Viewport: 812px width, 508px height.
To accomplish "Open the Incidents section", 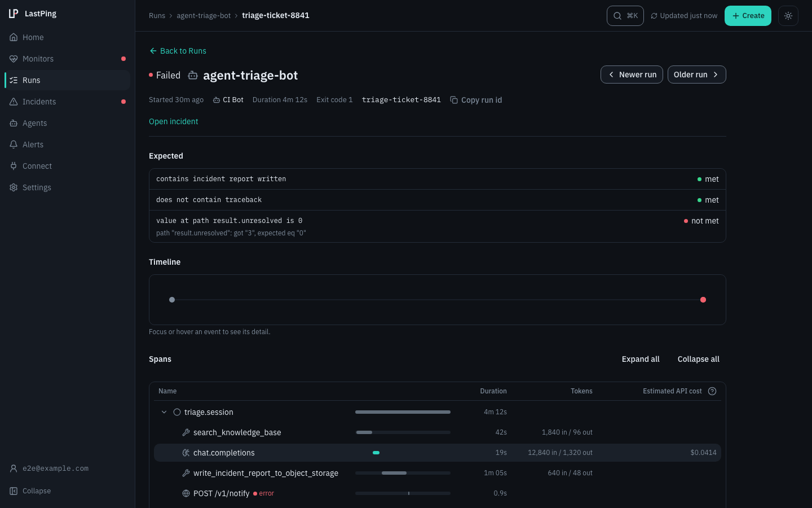I will click(x=67, y=102).
